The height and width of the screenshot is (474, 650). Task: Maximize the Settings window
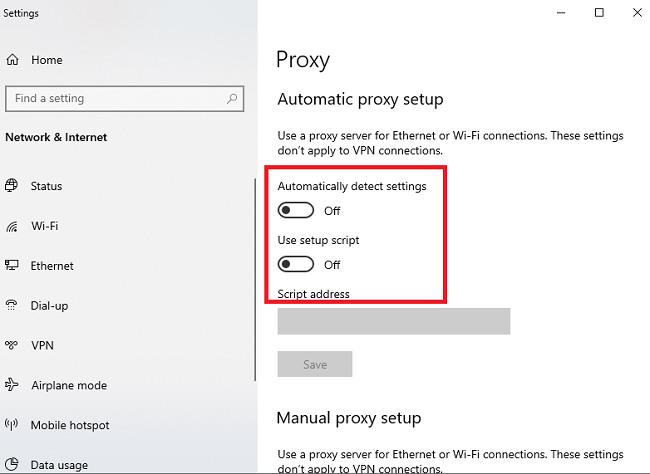tap(599, 13)
